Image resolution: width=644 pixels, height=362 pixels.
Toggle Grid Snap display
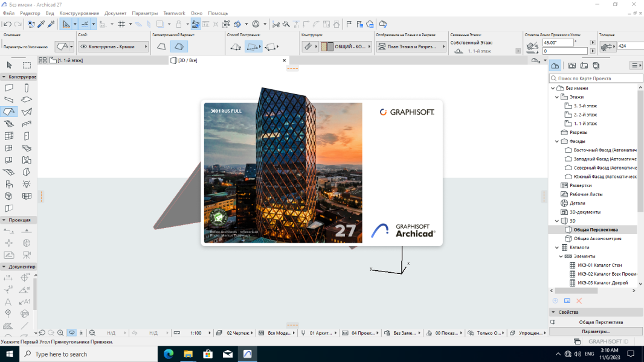click(x=121, y=24)
